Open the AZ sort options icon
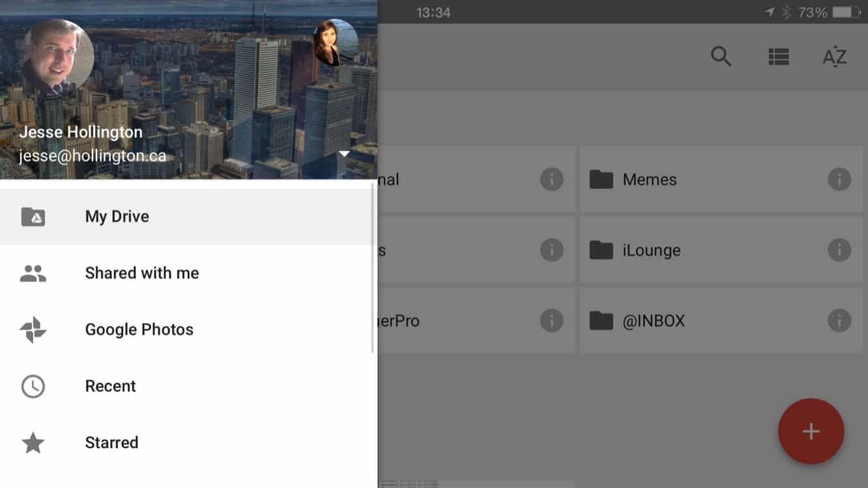 834,57
